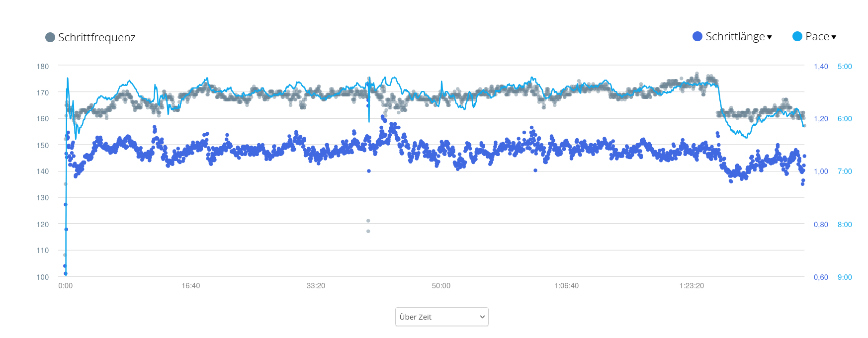Click the 33:20 time axis label
Screen dimensions: 868x338
pos(316,286)
